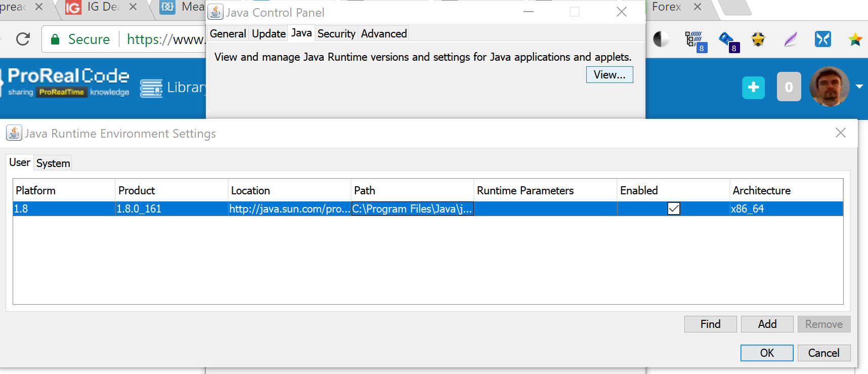
Task: Click the cyan plus icon on ProRealCode
Action: 753,87
